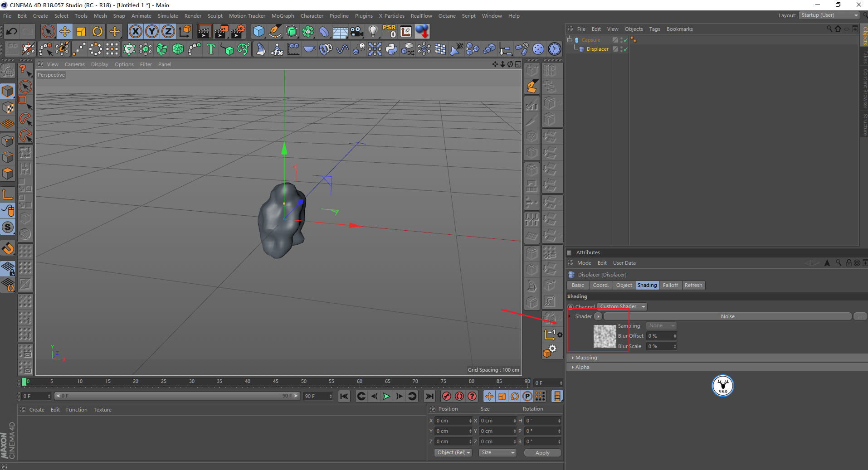Click the Undo arrow icon

(x=12, y=31)
